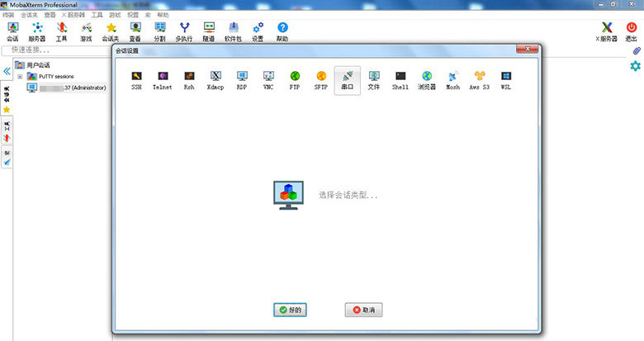
Task: Open 会话 in the main toolbar
Action: [x=12, y=32]
